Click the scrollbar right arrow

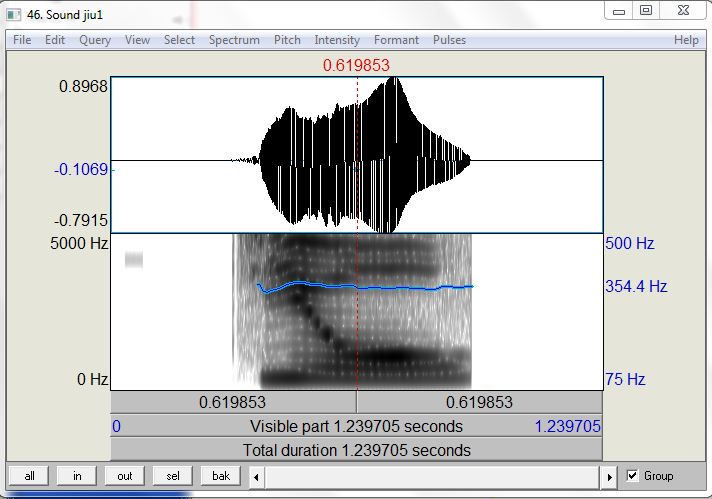tap(609, 477)
